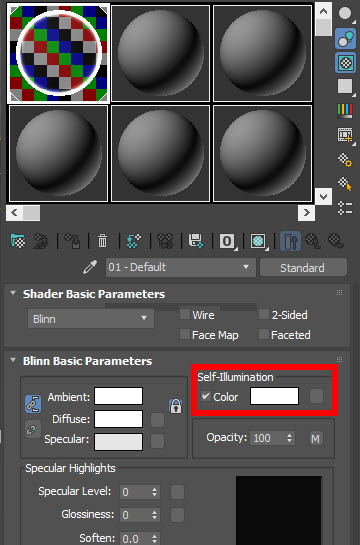360x545 pixels.
Task: Select the checkered active sample slot
Action: (x=58, y=53)
